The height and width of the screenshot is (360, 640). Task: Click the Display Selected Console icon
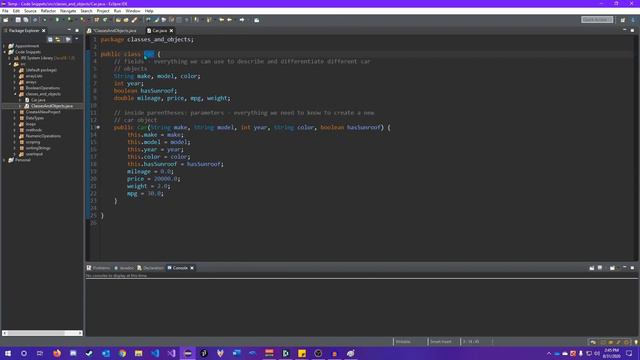coord(600,268)
